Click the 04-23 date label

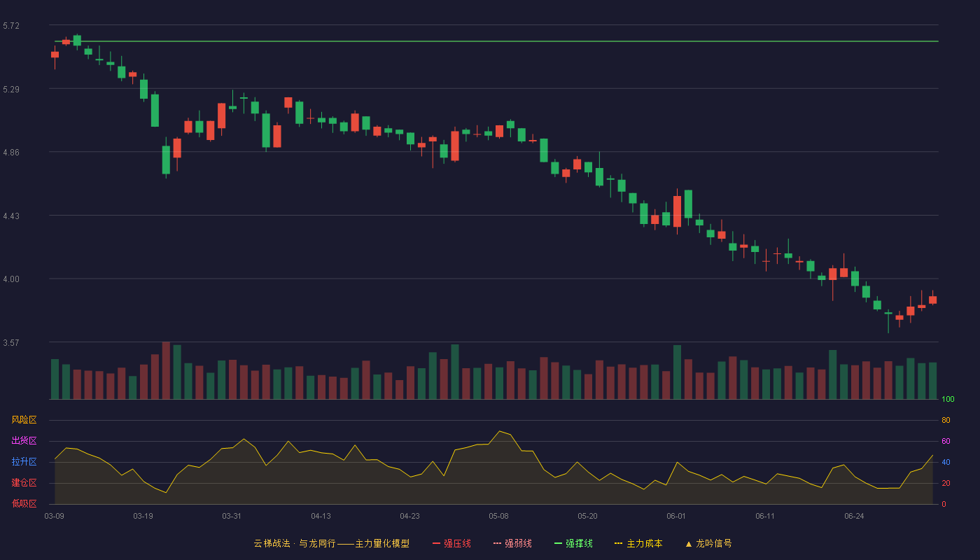[x=409, y=516]
